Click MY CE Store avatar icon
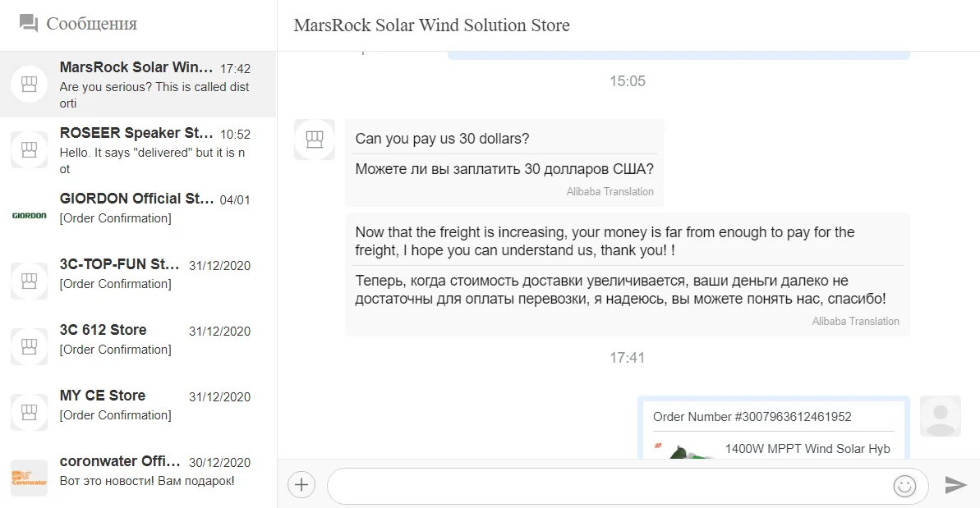The image size is (980, 508). point(30,412)
